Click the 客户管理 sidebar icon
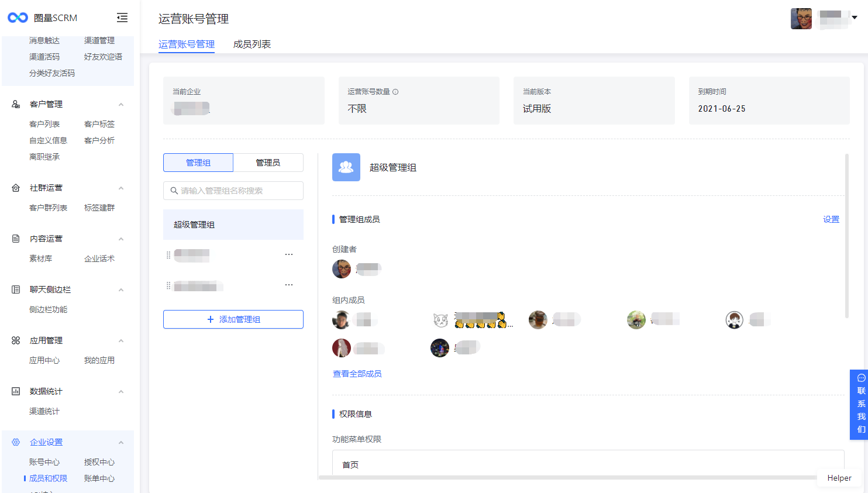 click(16, 104)
